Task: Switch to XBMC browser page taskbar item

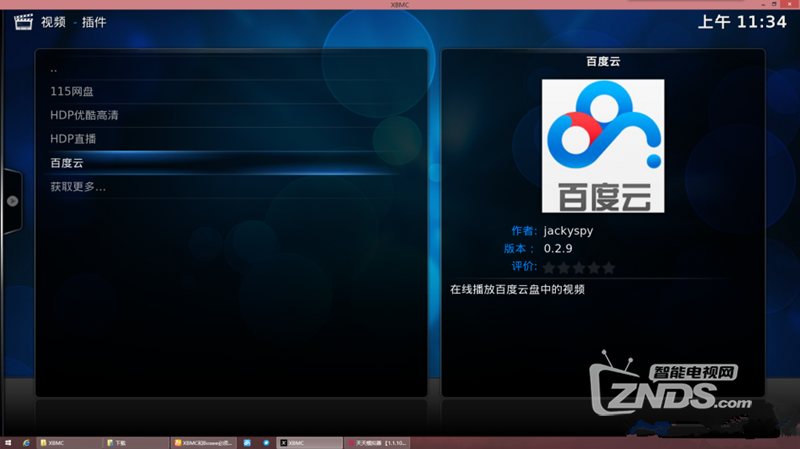Action: [x=204, y=443]
